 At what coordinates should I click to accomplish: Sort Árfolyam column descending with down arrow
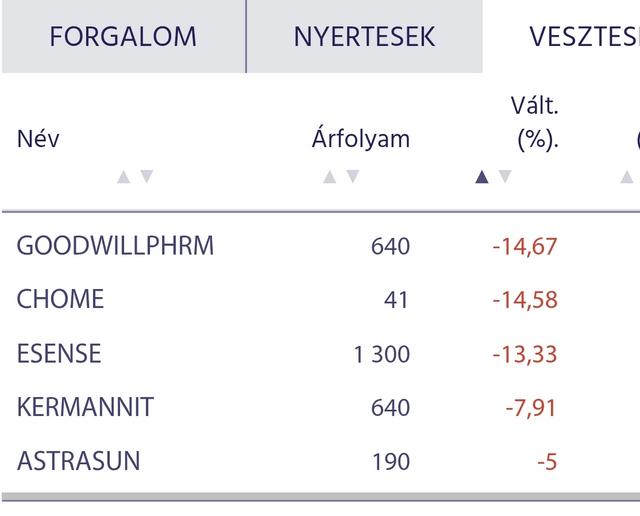[352, 177]
